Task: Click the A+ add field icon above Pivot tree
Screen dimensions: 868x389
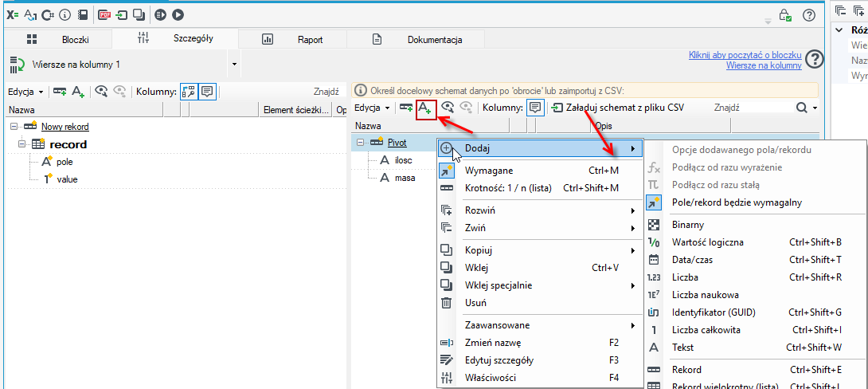Action: (424, 108)
